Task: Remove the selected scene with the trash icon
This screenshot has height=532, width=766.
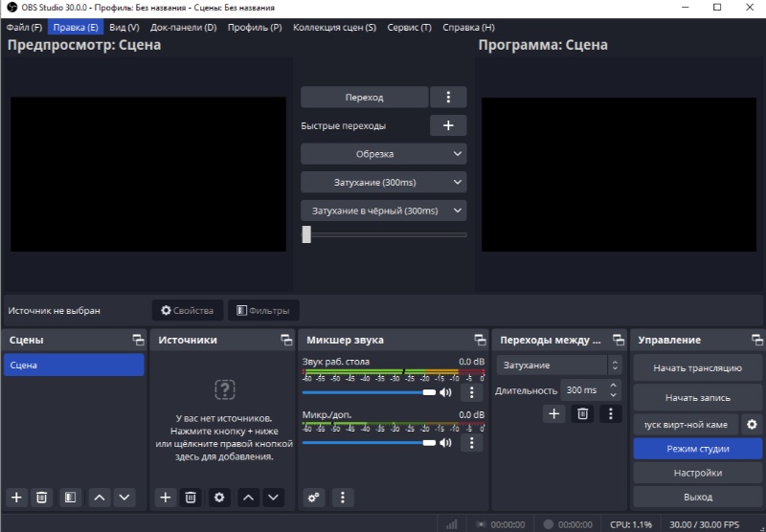Action: tap(41, 498)
